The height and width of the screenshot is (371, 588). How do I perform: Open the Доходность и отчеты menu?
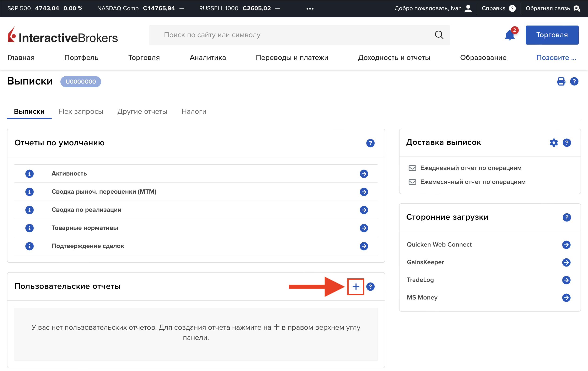pyautogui.click(x=394, y=58)
